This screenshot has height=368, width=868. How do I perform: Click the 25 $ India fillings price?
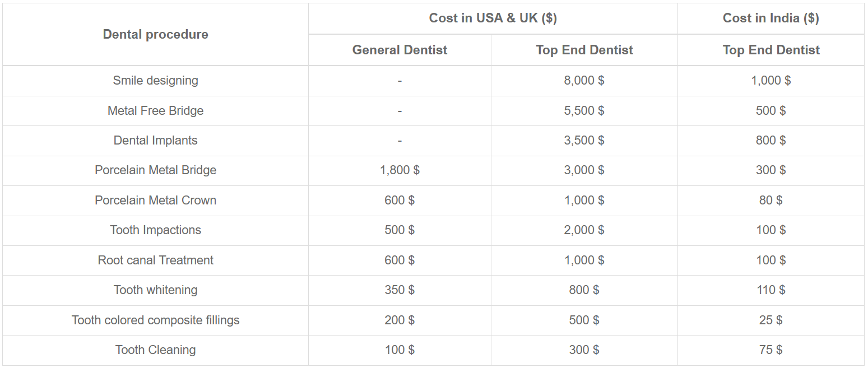point(770,320)
